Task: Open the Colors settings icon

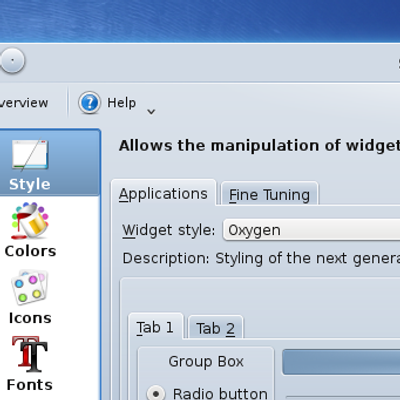Action: coord(30,221)
